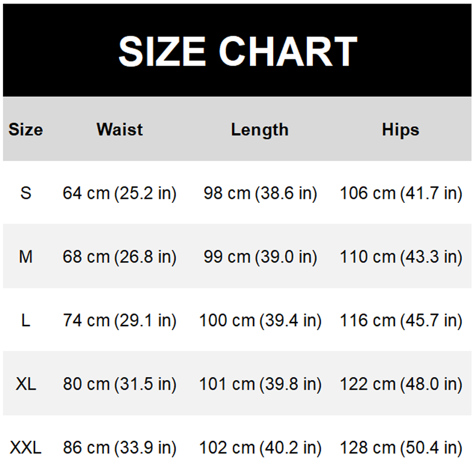Screen dimensions: 476x476
Task: Select the XL size row label
Action: tap(26, 384)
